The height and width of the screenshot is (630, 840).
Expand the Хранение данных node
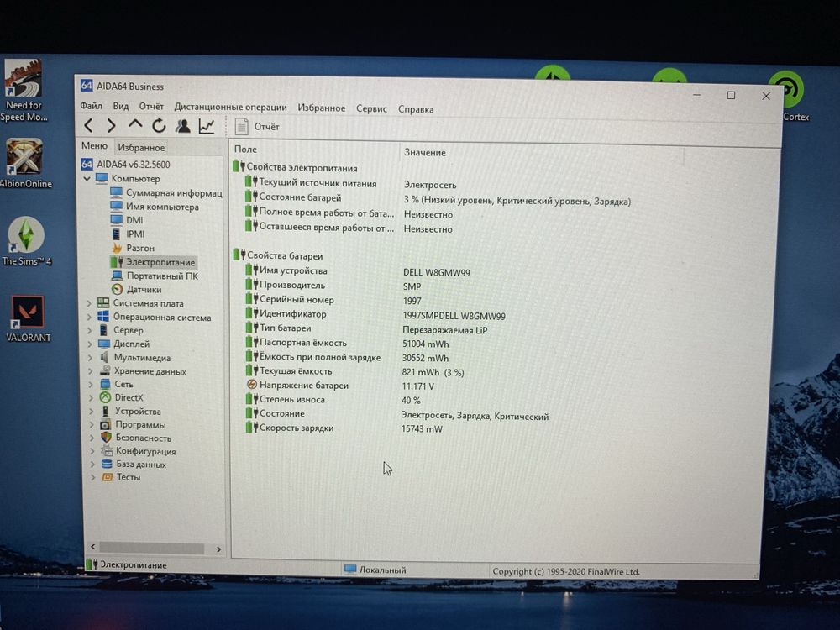coord(91,371)
